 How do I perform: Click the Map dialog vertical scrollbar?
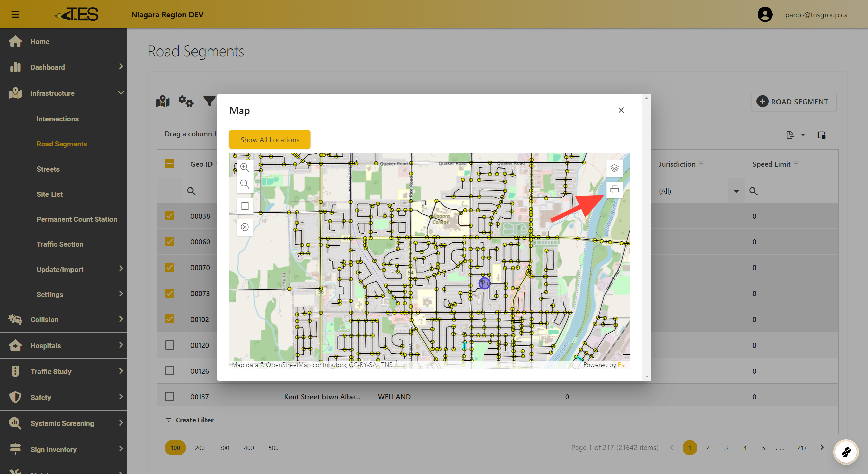(x=646, y=237)
